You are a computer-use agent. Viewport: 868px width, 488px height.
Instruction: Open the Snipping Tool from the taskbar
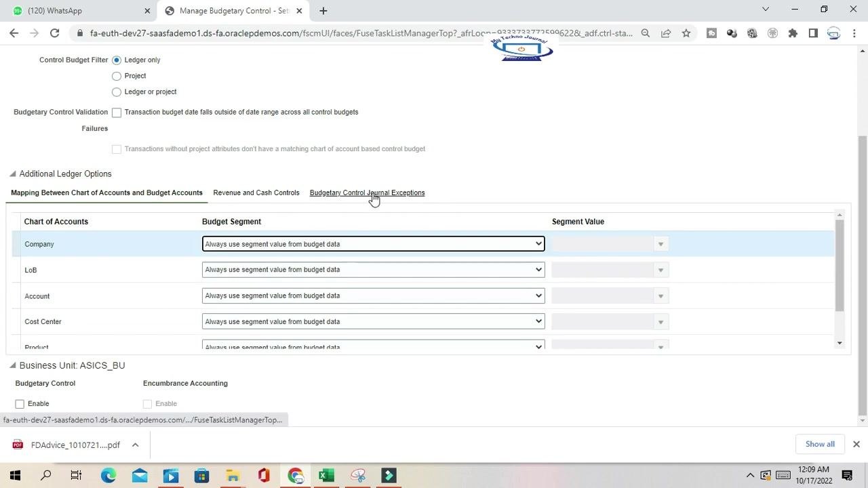[357, 475]
